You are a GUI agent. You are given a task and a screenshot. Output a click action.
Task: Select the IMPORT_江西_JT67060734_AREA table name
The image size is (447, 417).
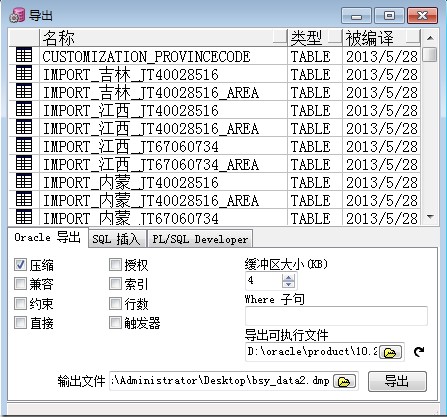click(151, 164)
